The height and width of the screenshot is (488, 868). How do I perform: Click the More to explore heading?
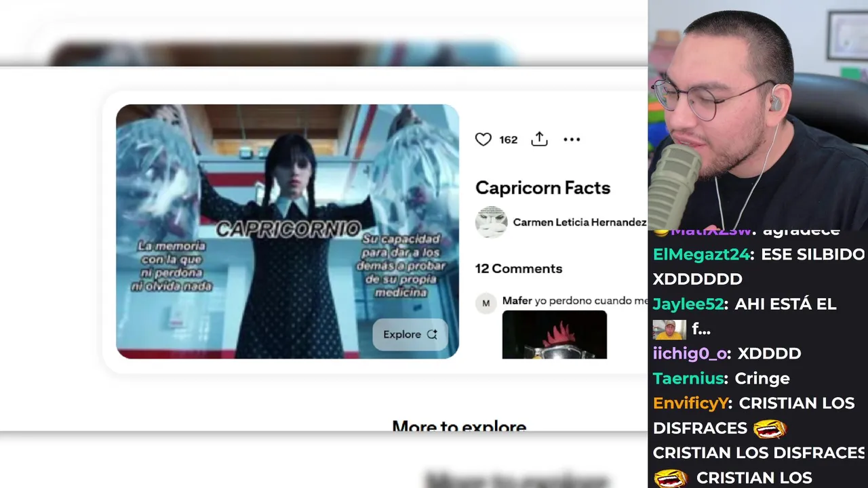point(459,425)
